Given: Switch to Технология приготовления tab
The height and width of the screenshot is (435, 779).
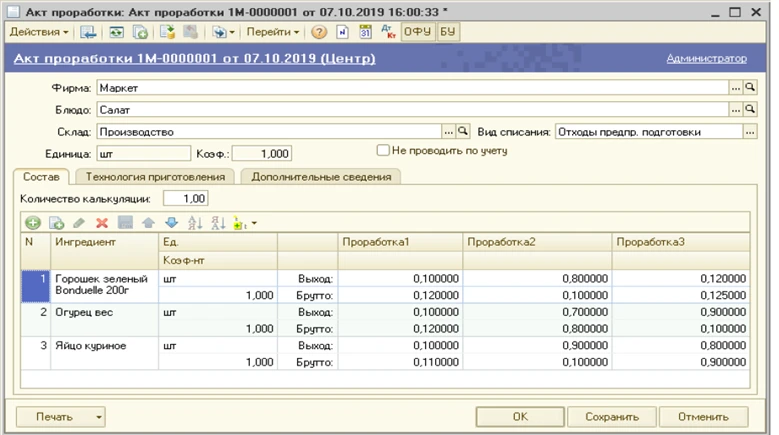Looking at the screenshot, I should point(155,176).
